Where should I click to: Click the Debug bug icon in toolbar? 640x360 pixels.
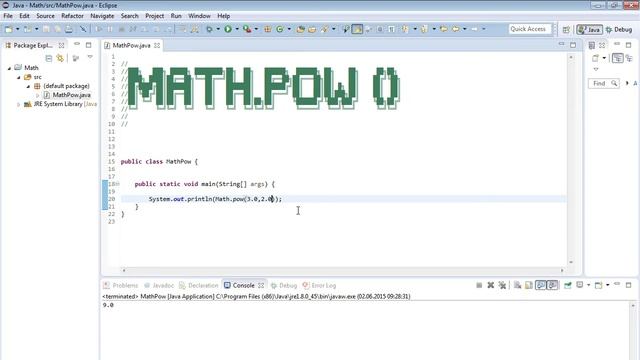(209, 29)
